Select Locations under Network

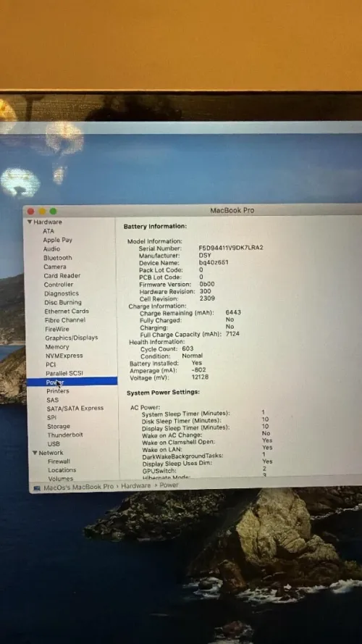pos(62,470)
